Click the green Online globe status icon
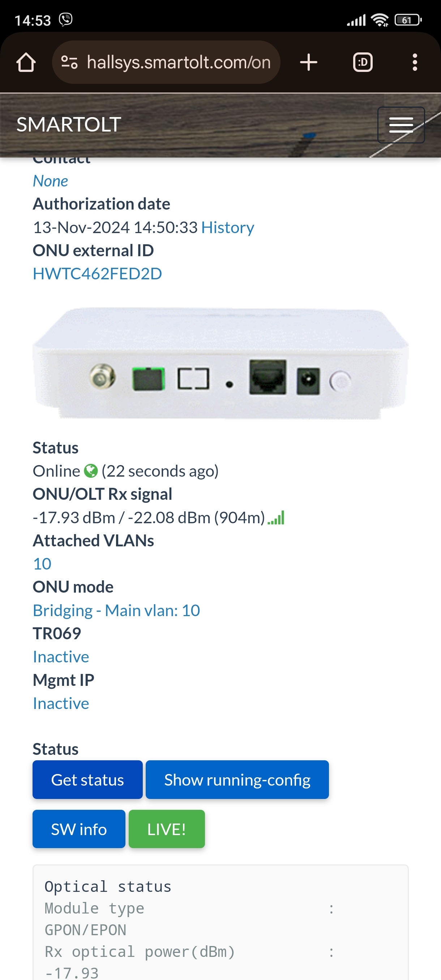Viewport: 441px width, 980px height. click(x=91, y=471)
